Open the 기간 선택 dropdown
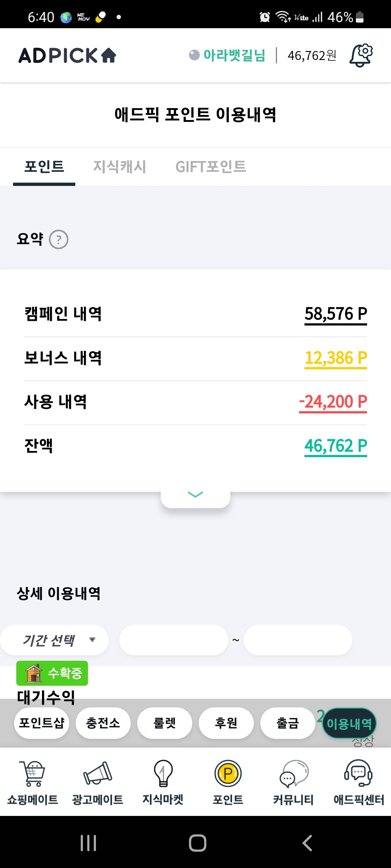This screenshot has height=868, width=391. [54, 640]
